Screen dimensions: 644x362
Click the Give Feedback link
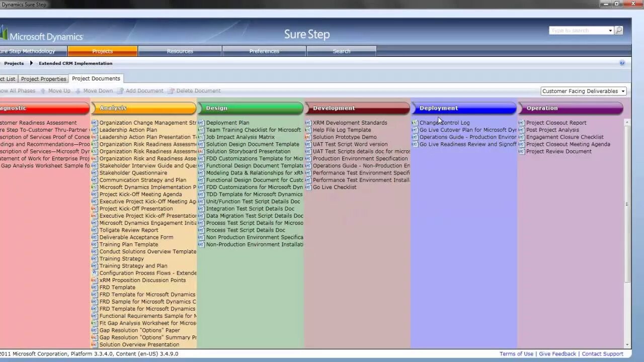pos(557,354)
